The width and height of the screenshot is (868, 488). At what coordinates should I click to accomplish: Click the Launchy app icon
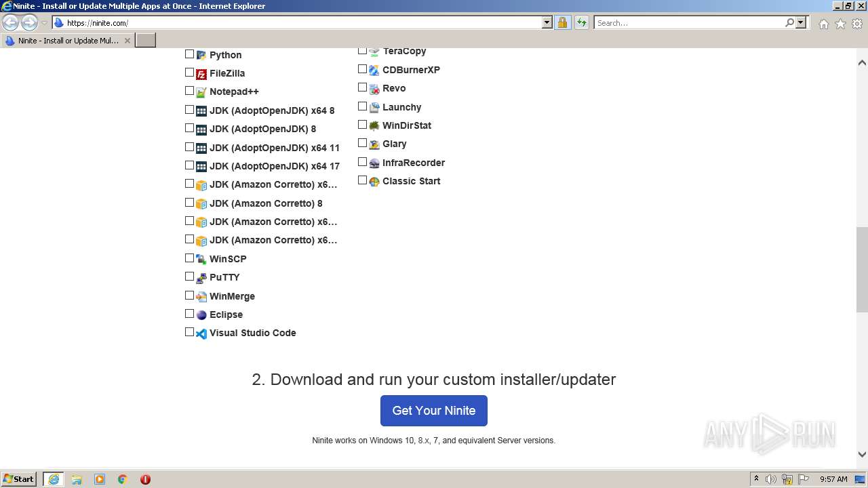click(374, 108)
